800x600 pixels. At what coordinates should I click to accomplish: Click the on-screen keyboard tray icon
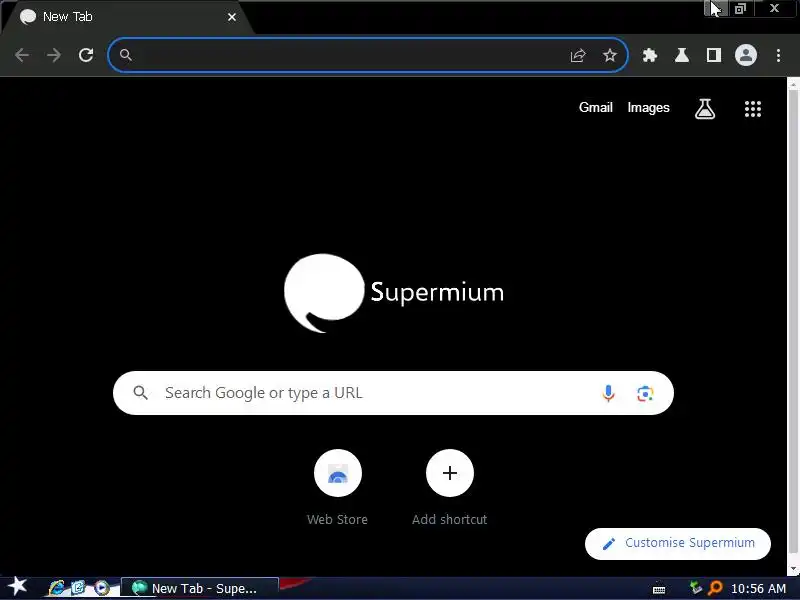pos(659,589)
